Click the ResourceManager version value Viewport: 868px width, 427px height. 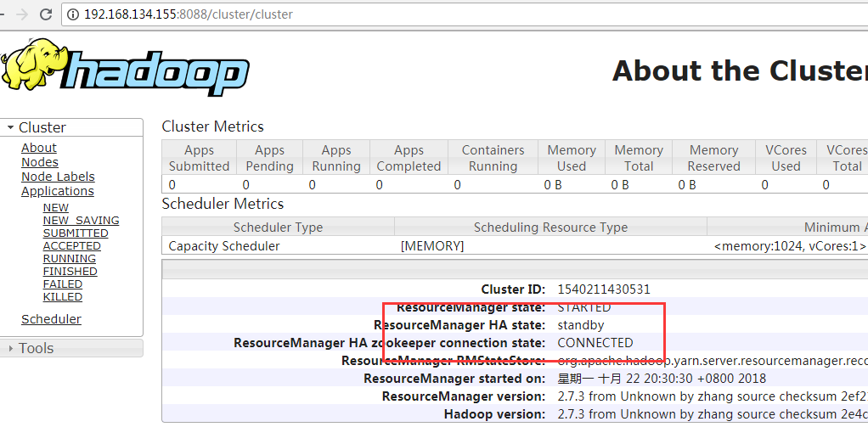click(x=713, y=396)
